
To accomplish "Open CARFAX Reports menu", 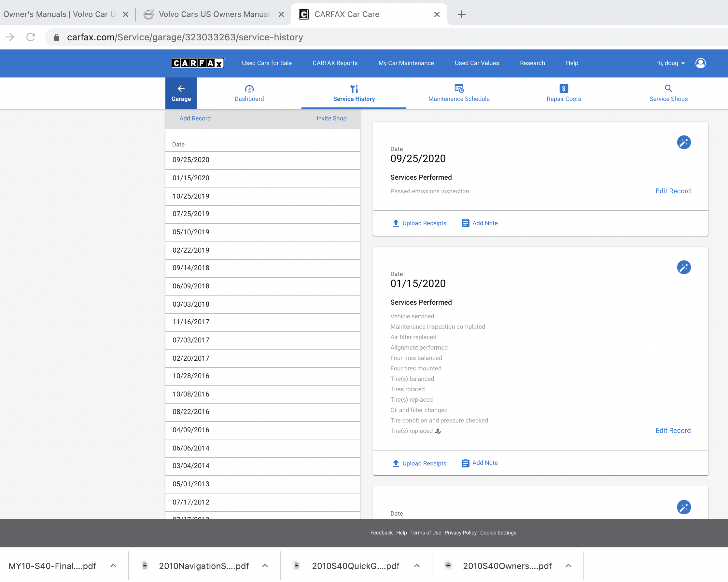I will (335, 63).
